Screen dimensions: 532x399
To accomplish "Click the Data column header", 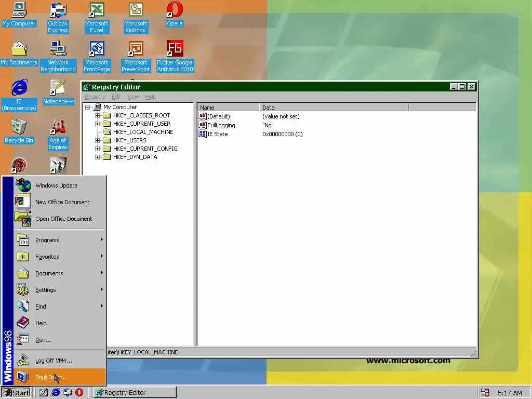I will click(334, 107).
